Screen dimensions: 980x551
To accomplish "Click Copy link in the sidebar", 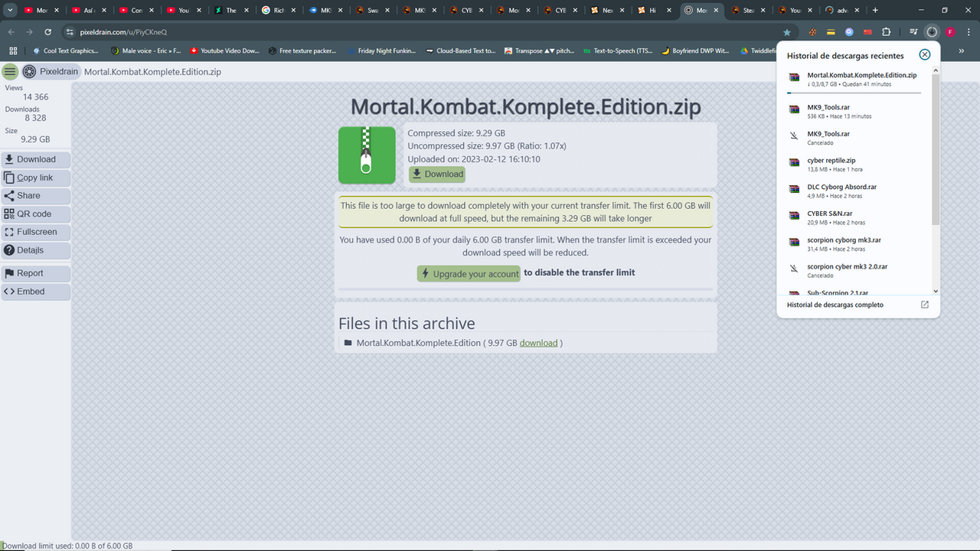I will click(x=36, y=178).
